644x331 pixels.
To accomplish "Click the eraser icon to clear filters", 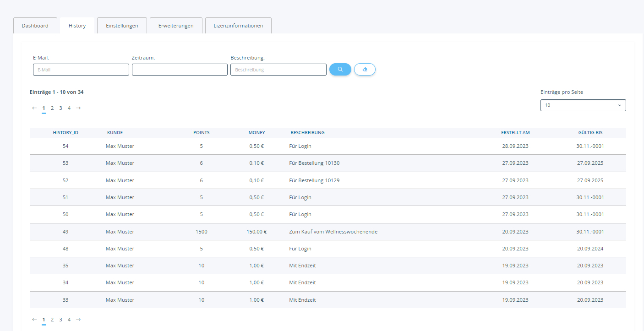I will point(365,69).
